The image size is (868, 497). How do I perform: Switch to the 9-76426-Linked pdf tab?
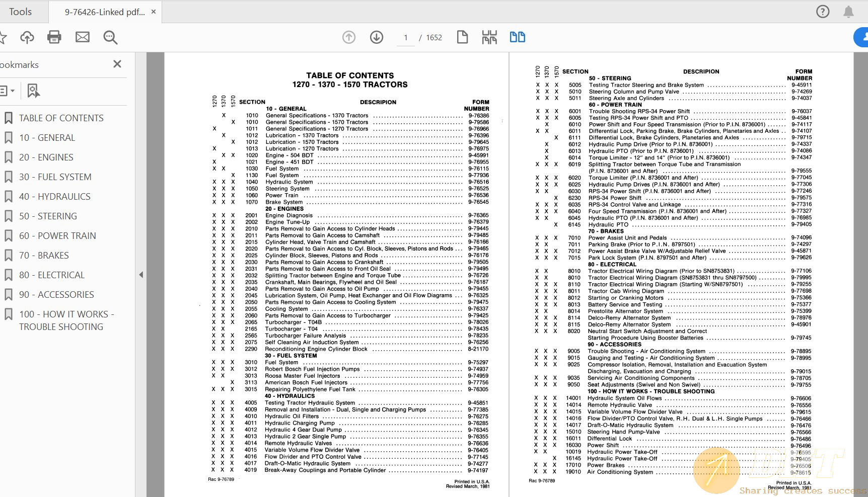coord(101,11)
